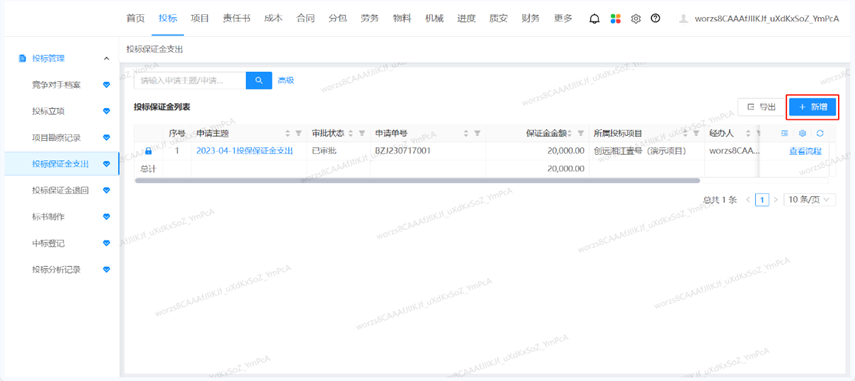The image size is (855, 381).
Task: Sort by 申请主题 column arrows
Action: click(288, 133)
